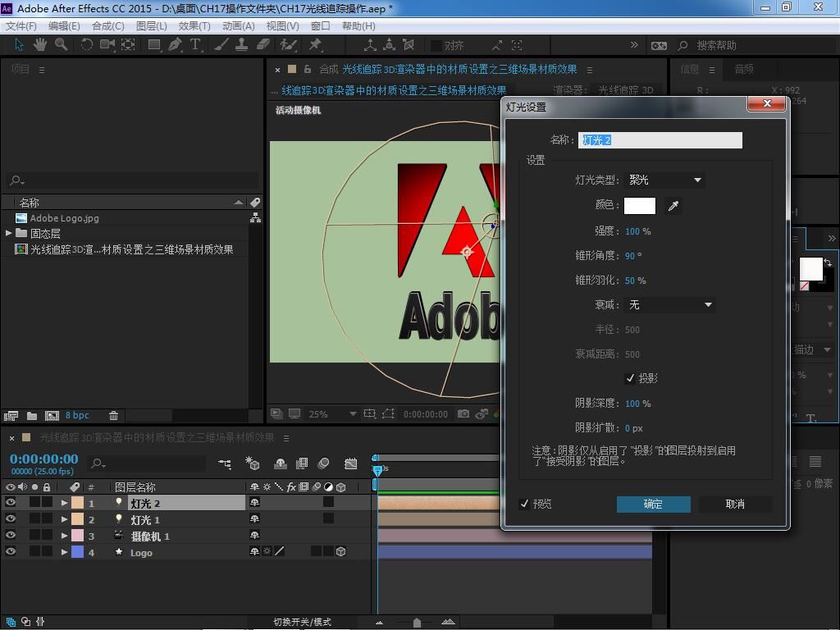This screenshot has height=630, width=840.
Task: Open the 文件(F) menu
Action: pos(21,25)
